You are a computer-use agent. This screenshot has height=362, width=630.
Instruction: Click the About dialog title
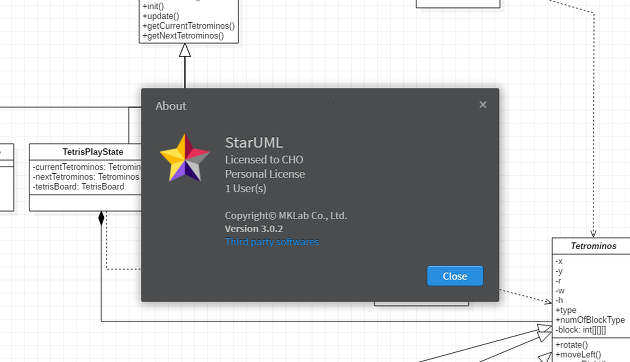click(171, 106)
